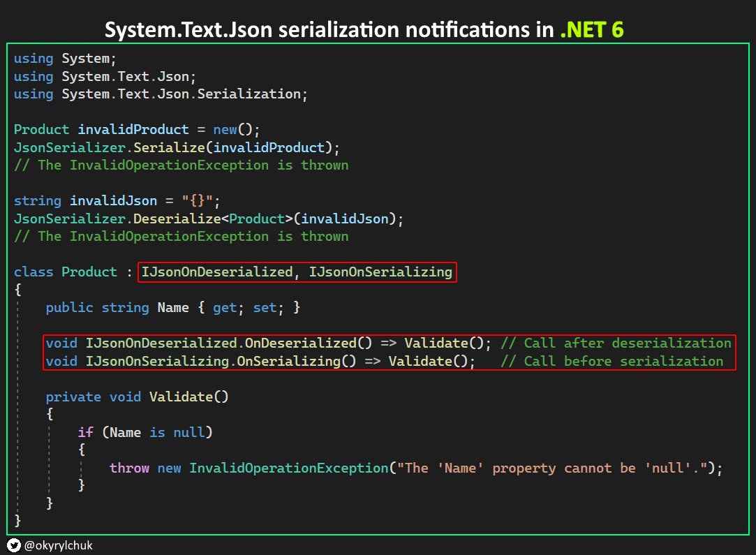Screen dimensions: 756x555
Task: Click the @okyrylchuk handle text
Action: coord(59,545)
